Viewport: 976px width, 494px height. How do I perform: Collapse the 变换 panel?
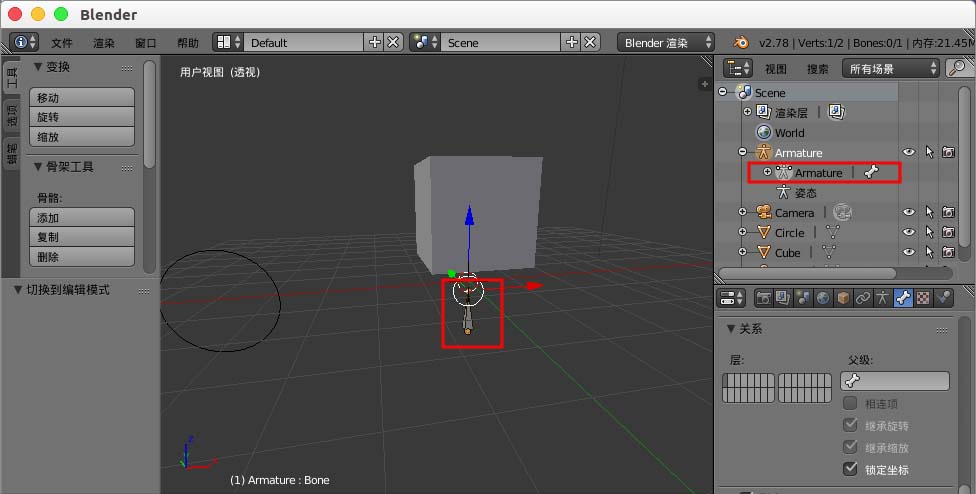pyautogui.click(x=37, y=67)
